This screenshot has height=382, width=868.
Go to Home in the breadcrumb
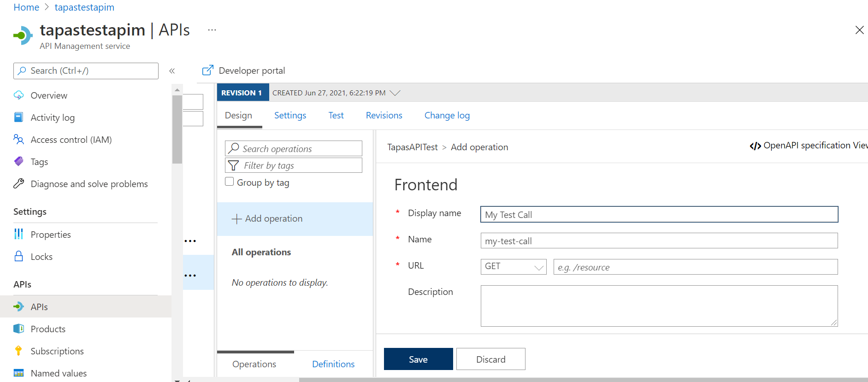coord(26,7)
